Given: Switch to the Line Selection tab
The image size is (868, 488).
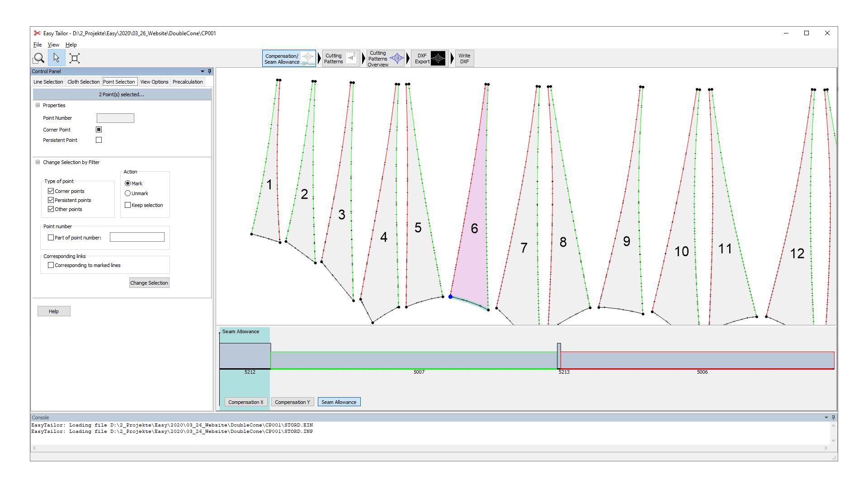Looking at the screenshot, I should (48, 82).
